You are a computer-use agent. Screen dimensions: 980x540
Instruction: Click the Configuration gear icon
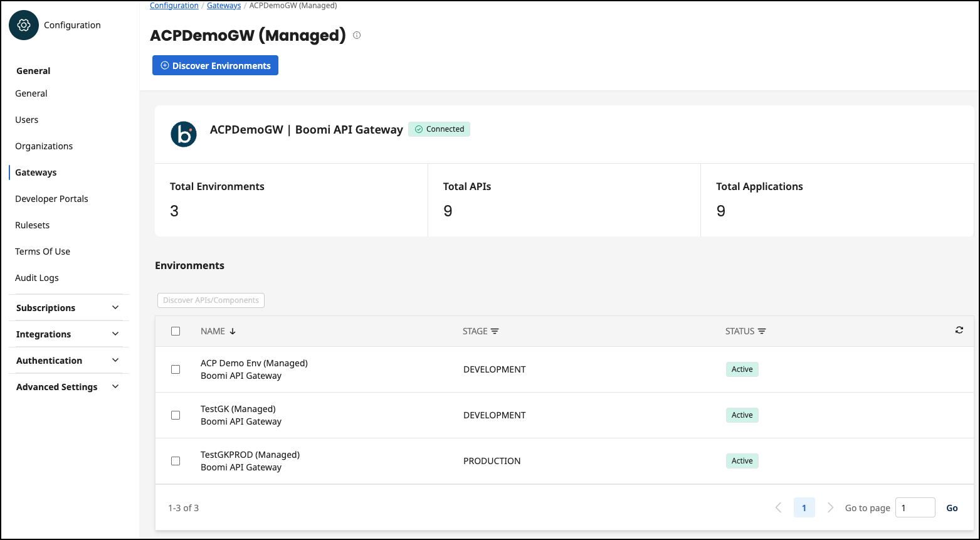click(x=24, y=25)
